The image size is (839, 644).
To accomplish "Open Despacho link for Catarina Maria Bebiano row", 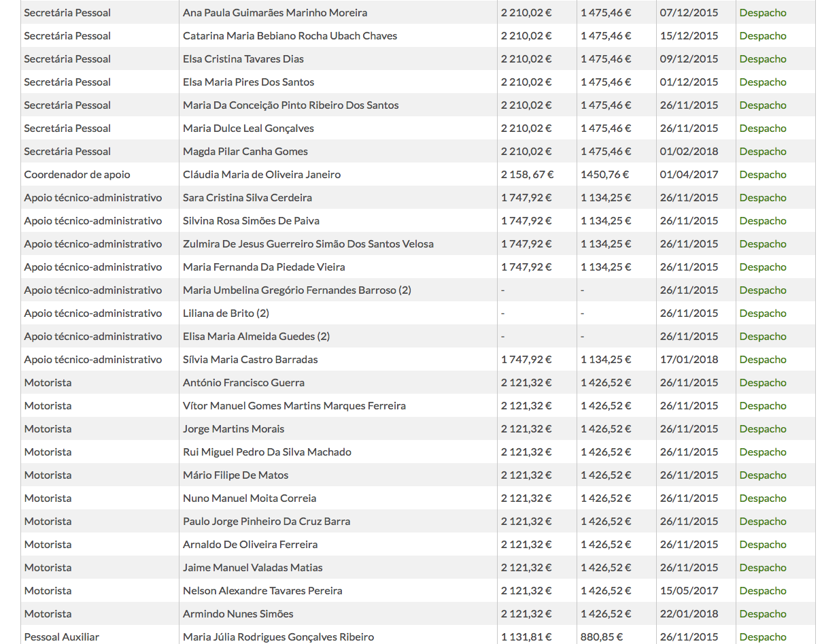I will coord(762,36).
